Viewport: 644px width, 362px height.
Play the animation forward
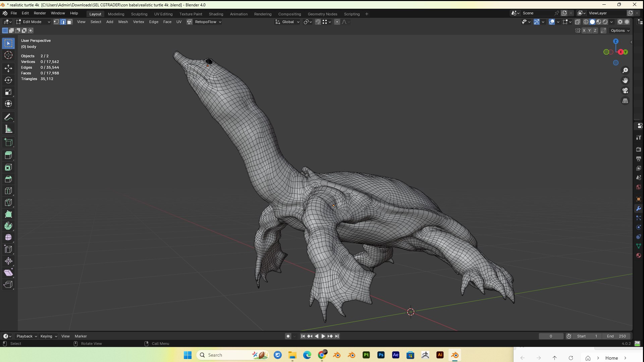pyautogui.click(x=323, y=336)
